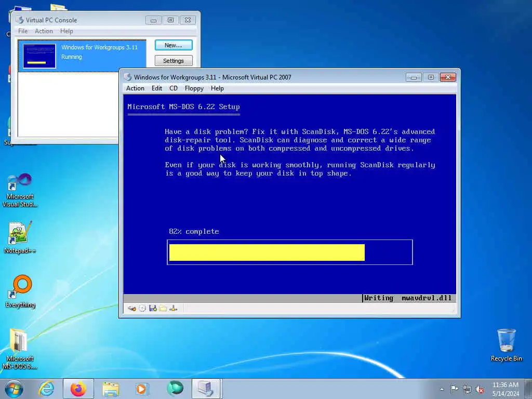The width and height of the screenshot is (532, 399).
Task: Open the Windows Start menu orb
Action: 14,389
